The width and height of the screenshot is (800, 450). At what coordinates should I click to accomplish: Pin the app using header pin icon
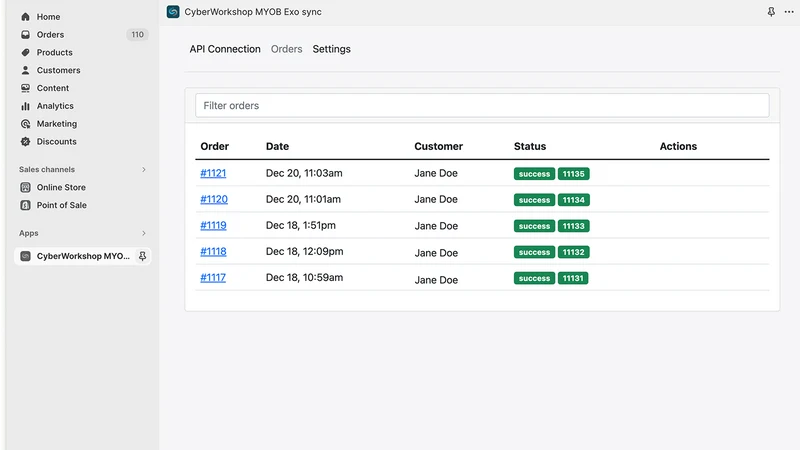point(771,12)
